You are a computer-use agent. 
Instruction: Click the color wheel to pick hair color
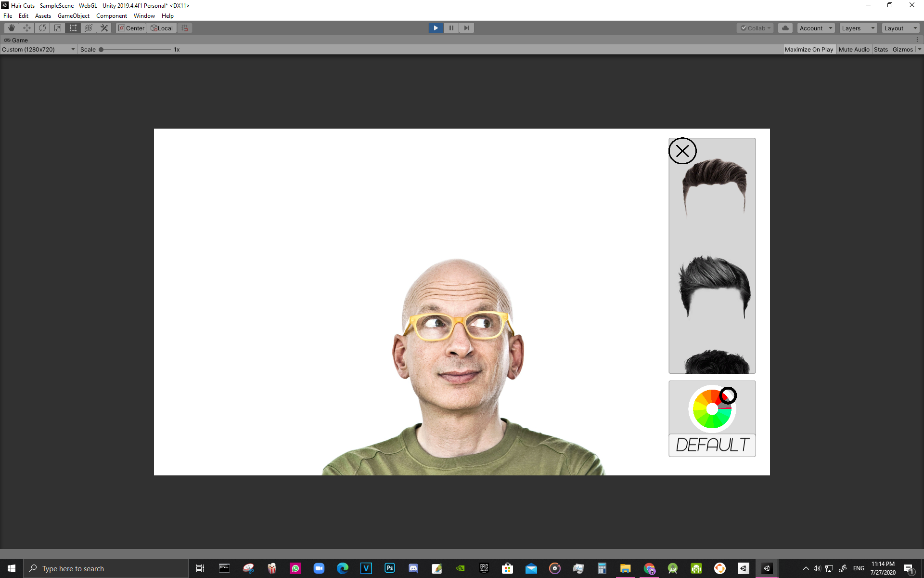(712, 409)
